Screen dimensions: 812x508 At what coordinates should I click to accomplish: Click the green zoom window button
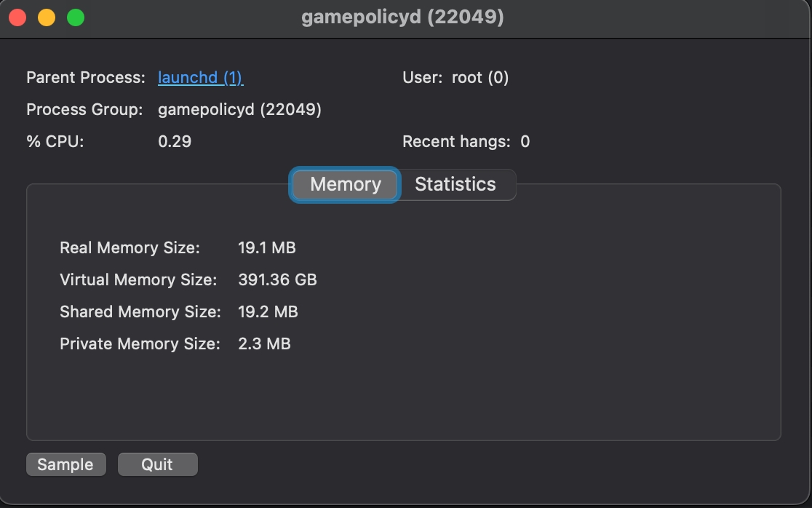click(76, 17)
